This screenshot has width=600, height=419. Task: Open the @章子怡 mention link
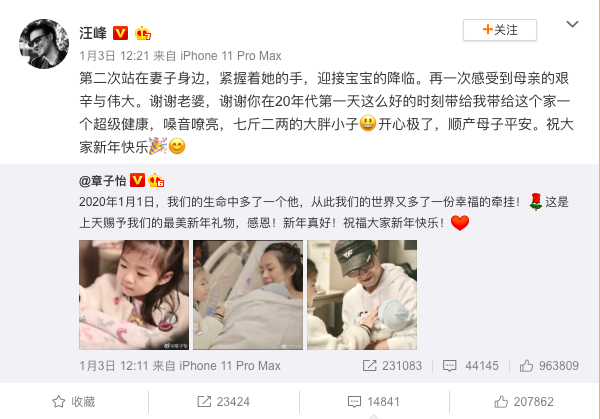click(x=103, y=181)
